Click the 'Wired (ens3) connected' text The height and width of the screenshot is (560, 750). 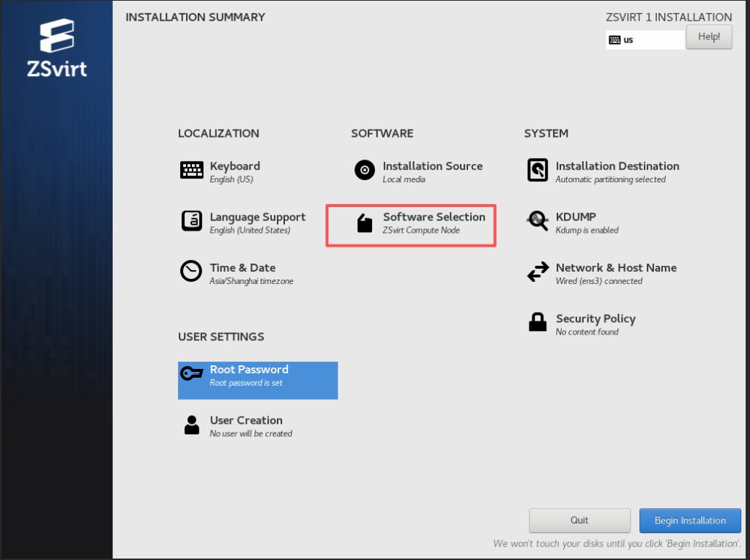click(599, 281)
